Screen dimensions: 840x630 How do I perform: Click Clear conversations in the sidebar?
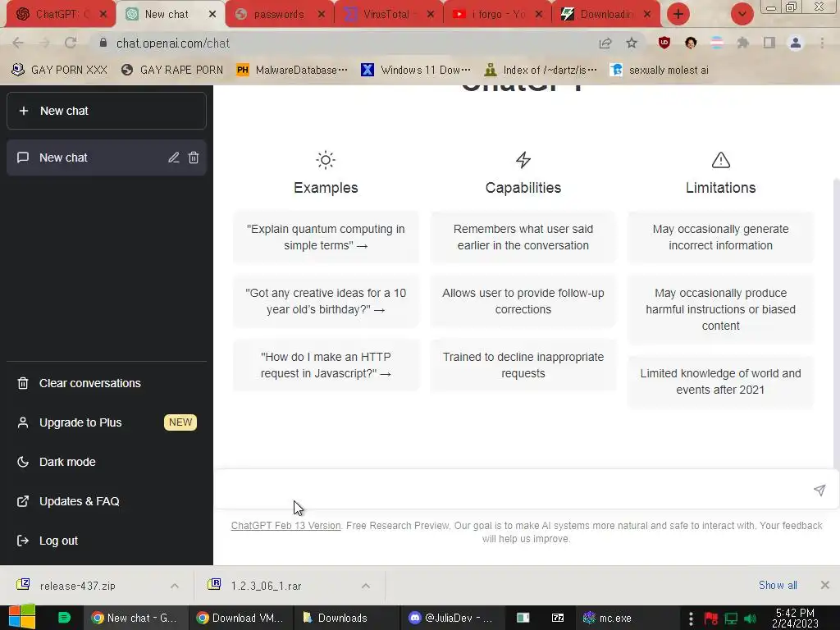click(106, 384)
